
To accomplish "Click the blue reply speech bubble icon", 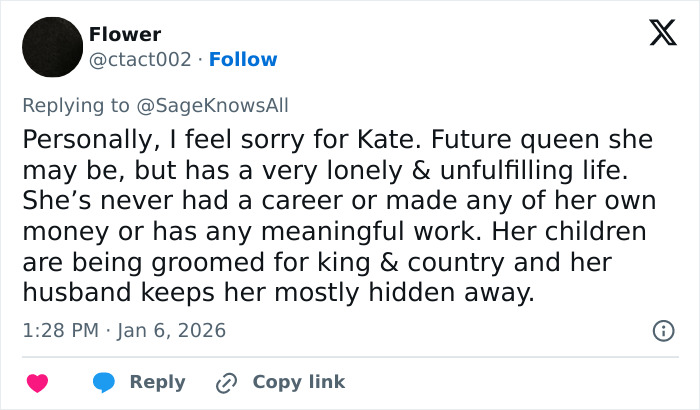I will click(x=103, y=383).
